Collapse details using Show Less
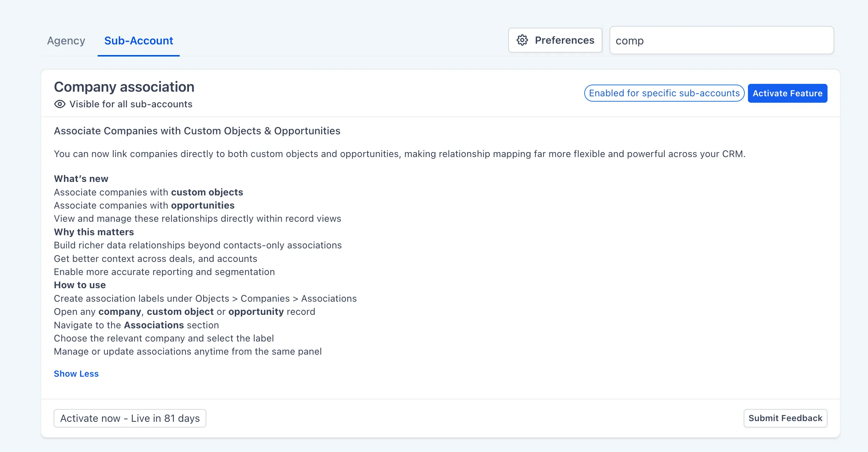The image size is (868, 452). pos(76,373)
